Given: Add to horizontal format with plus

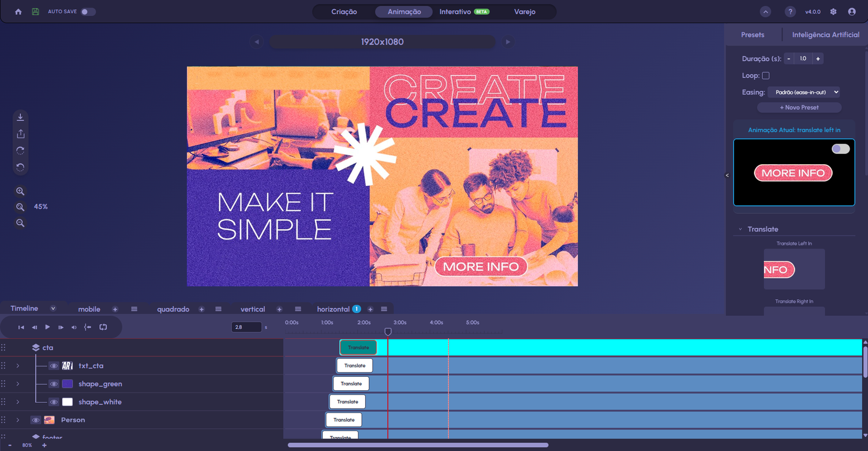Looking at the screenshot, I should click(370, 309).
